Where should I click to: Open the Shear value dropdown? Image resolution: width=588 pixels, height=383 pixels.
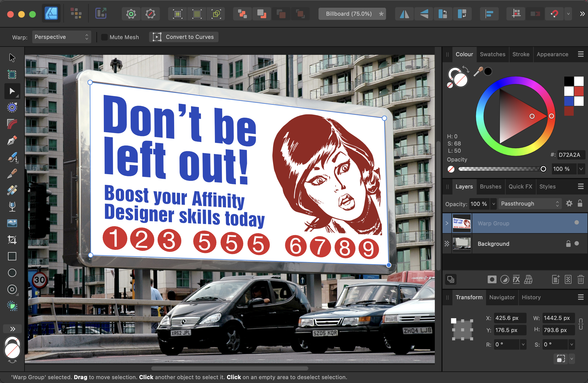[x=572, y=344]
